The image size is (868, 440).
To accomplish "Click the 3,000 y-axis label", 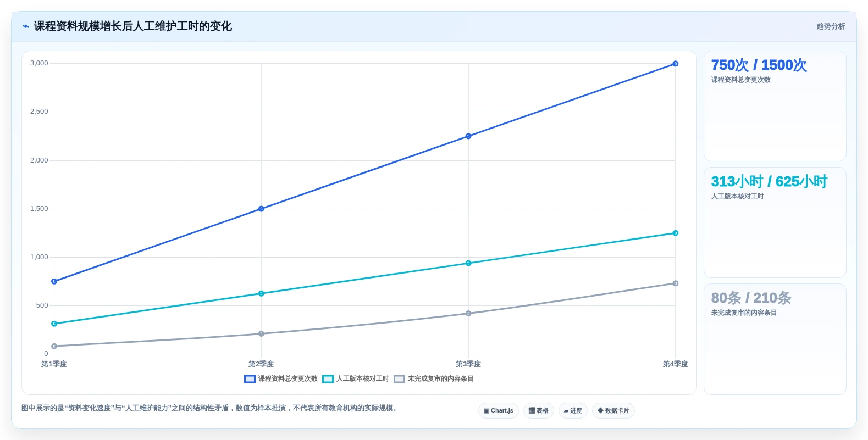I will coord(39,63).
